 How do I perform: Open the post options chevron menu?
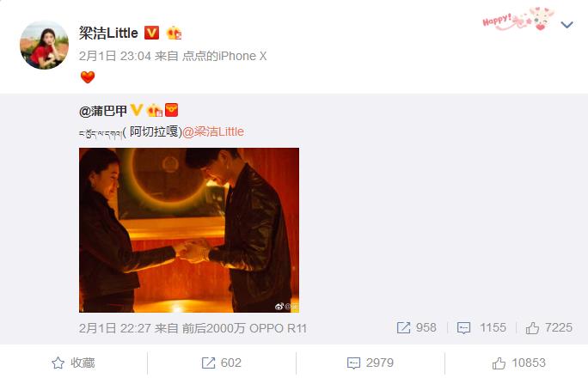(567, 25)
